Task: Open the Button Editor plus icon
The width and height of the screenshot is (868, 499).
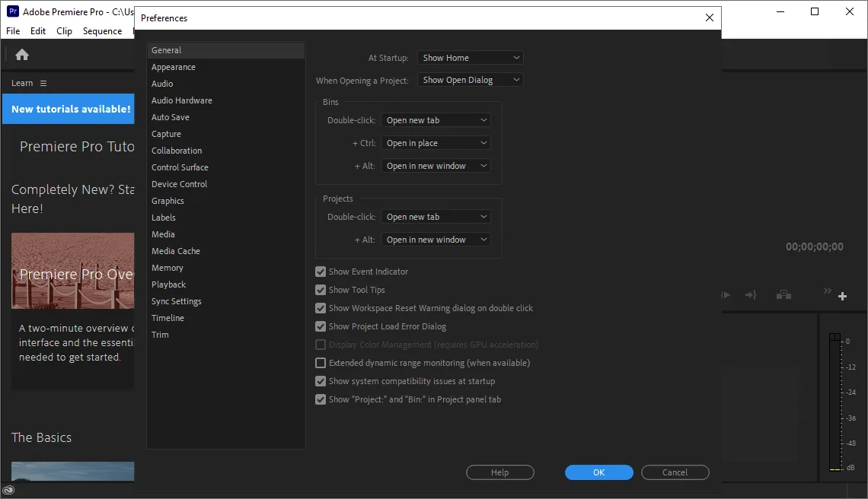Action: tap(843, 296)
